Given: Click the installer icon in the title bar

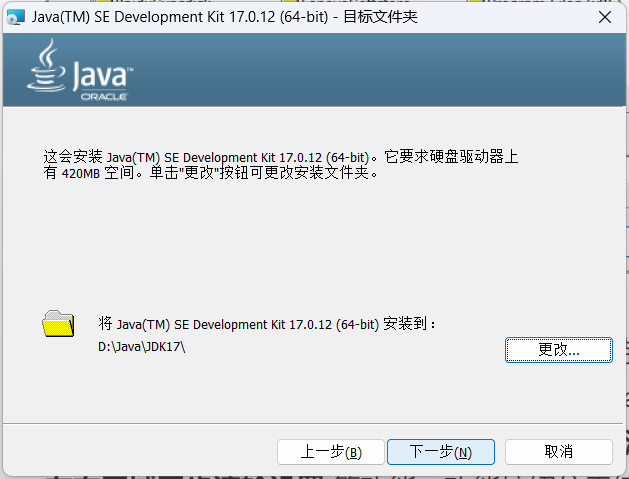Looking at the screenshot, I should click(x=16, y=17).
